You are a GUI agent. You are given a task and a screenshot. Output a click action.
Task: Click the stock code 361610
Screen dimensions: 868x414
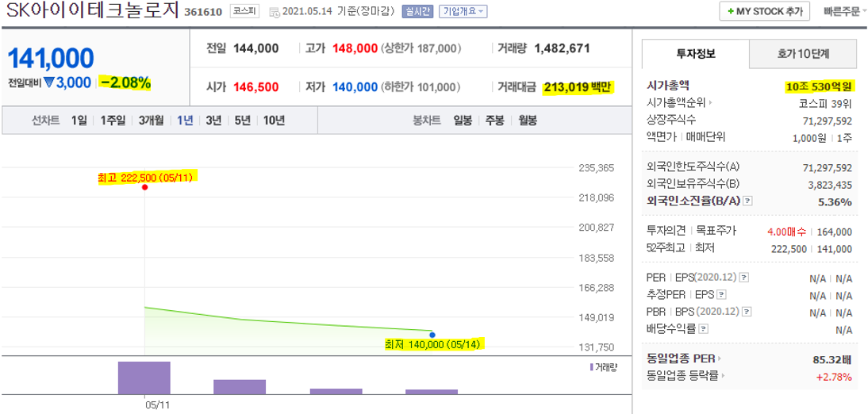tap(202, 12)
